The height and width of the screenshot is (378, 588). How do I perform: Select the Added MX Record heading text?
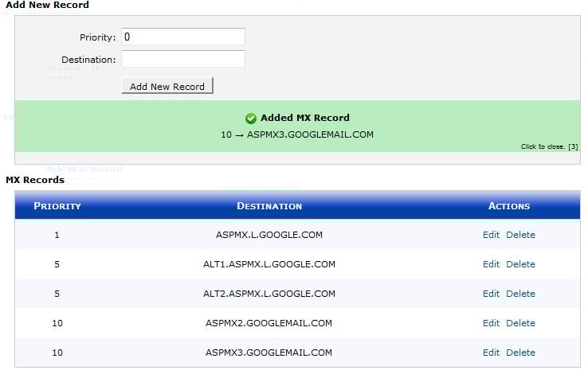click(x=305, y=118)
